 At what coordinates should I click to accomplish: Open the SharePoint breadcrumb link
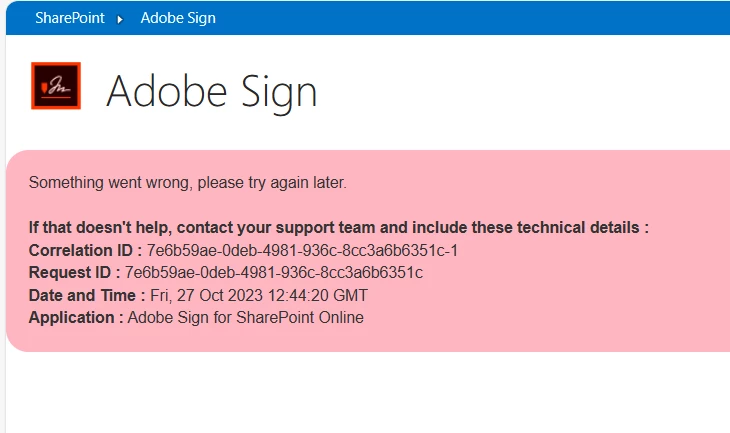[69, 18]
